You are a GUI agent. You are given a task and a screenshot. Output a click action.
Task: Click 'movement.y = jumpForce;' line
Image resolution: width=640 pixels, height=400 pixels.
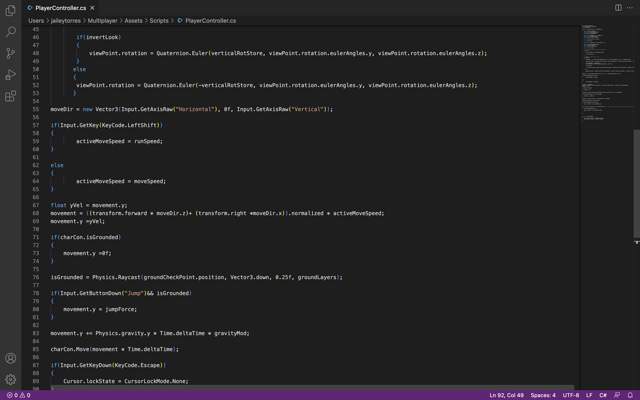tap(100, 309)
